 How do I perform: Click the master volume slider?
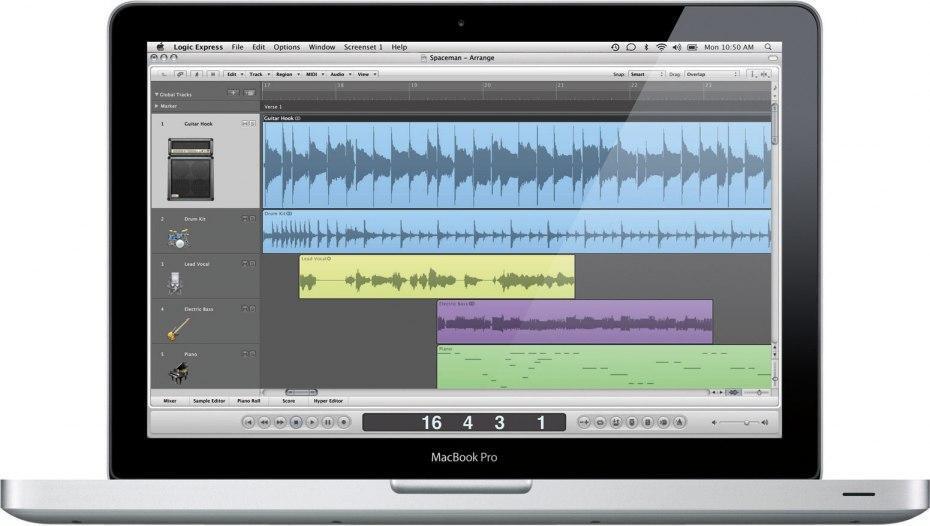[x=744, y=423]
